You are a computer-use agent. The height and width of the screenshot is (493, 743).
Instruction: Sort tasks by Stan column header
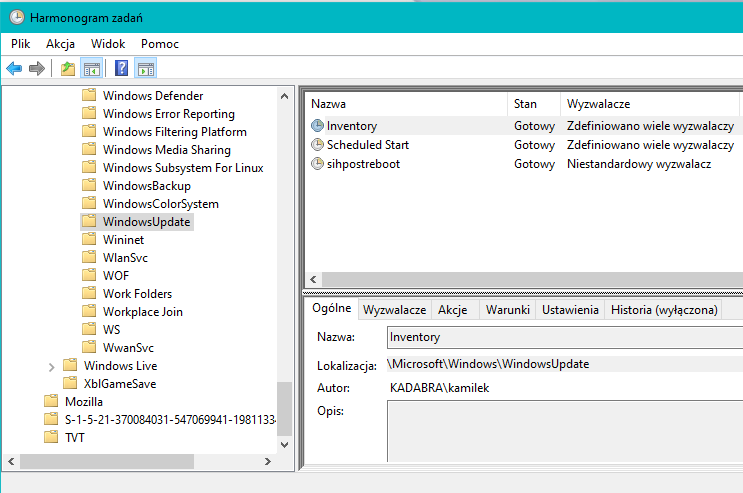click(x=525, y=104)
